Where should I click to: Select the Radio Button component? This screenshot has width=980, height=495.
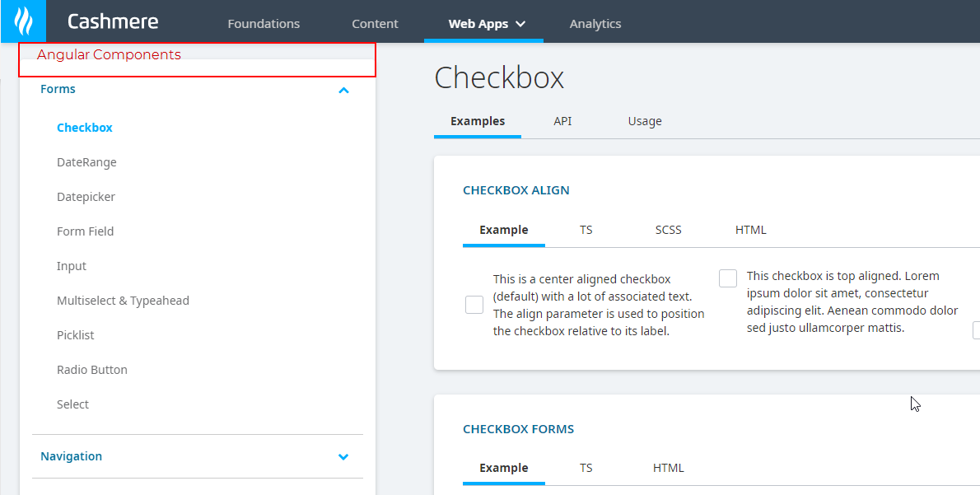point(92,370)
